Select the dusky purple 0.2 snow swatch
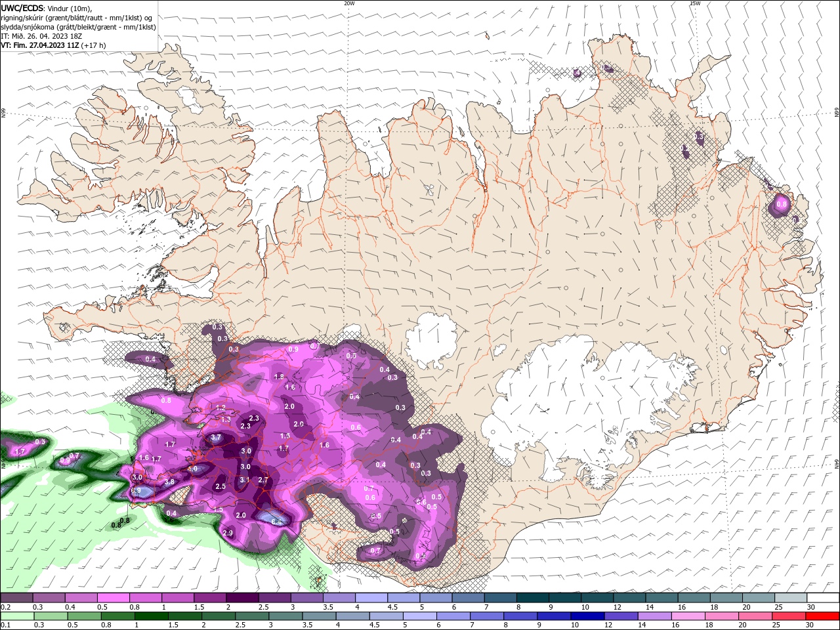 point(16,598)
